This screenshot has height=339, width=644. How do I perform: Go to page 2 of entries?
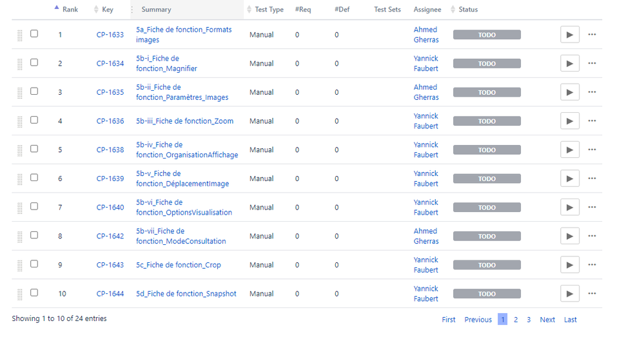516,319
